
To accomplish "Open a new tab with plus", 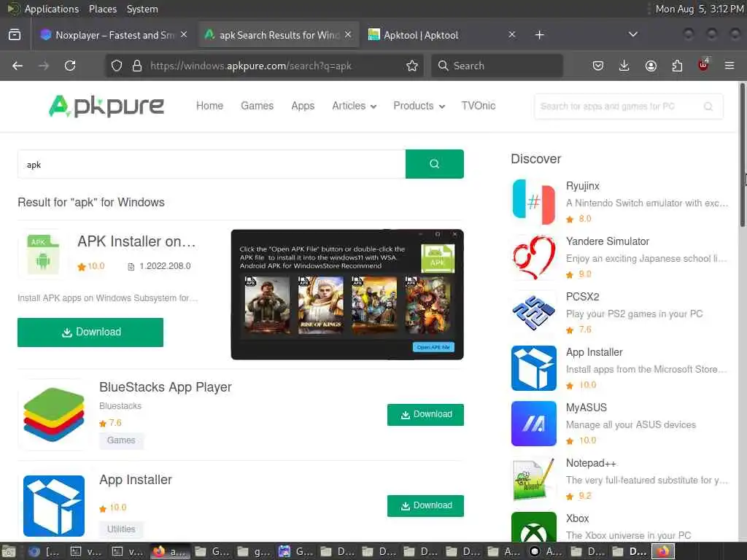I will [x=539, y=35].
